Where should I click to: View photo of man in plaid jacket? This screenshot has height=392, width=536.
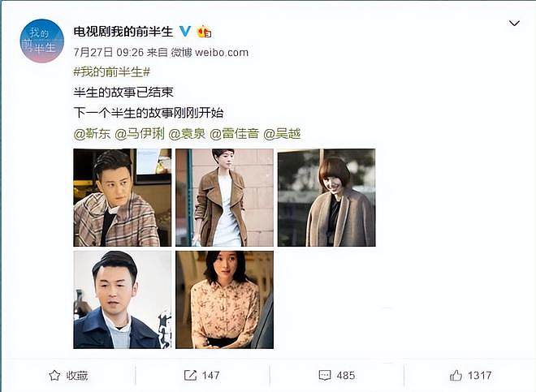(123, 197)
